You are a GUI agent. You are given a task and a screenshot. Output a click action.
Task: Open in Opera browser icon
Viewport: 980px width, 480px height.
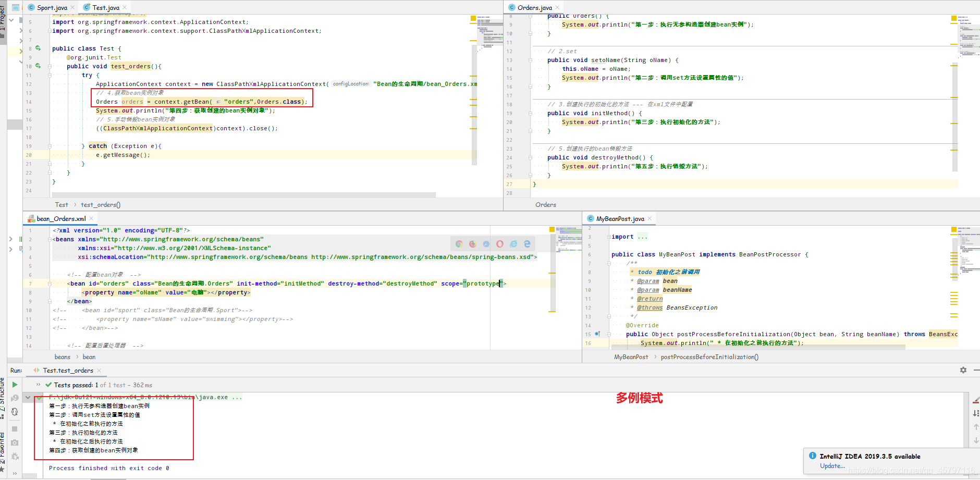(x=499, y=244)
